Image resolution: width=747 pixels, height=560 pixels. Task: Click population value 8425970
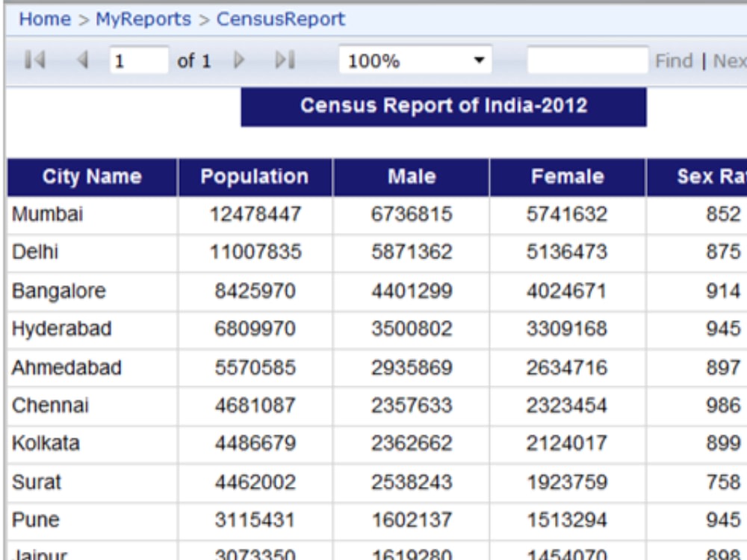tap(255, 291)
